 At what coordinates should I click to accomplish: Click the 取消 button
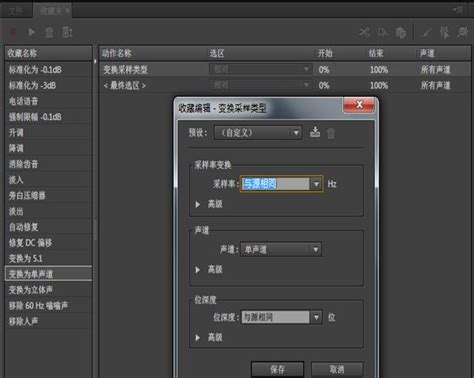coord(337,369)
